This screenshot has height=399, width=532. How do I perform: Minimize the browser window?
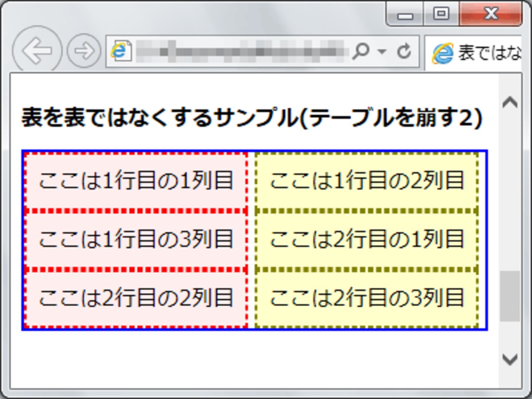coord(405,15)
